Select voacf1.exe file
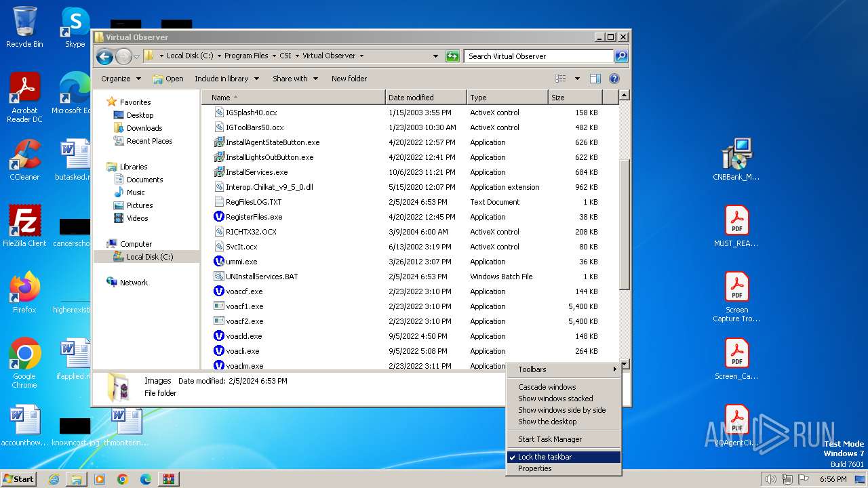Viewport: 868px width, 488px height. [244, 306]
